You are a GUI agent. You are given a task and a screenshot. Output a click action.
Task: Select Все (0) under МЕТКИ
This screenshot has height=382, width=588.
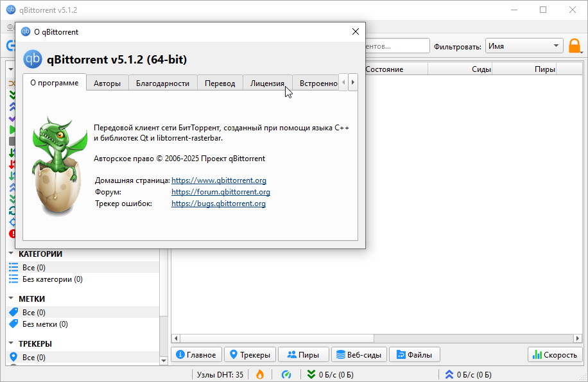(x=83, y=312)
